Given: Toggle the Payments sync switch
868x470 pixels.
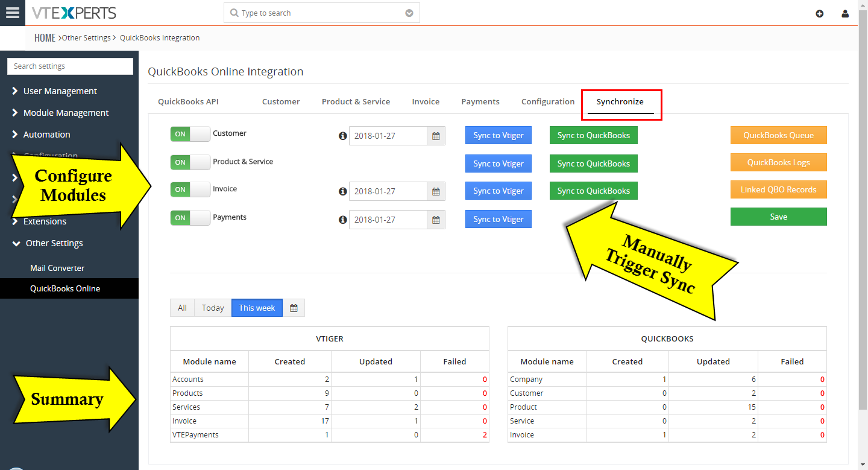Looking at the screenshot, I should (190, 218).
